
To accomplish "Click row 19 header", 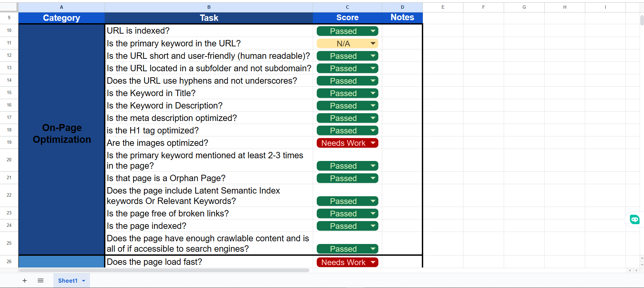I will coord(9,142).
